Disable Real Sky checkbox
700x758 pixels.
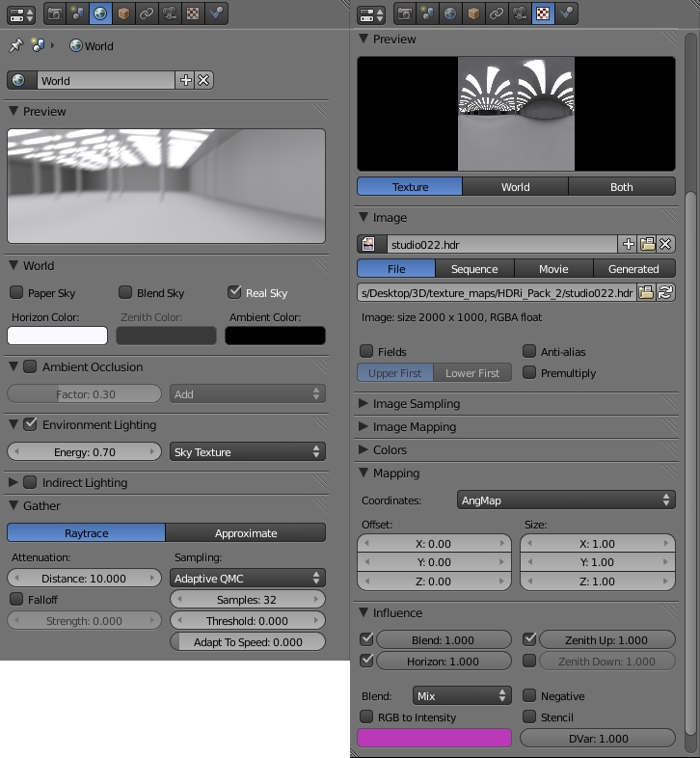(234, 292)
